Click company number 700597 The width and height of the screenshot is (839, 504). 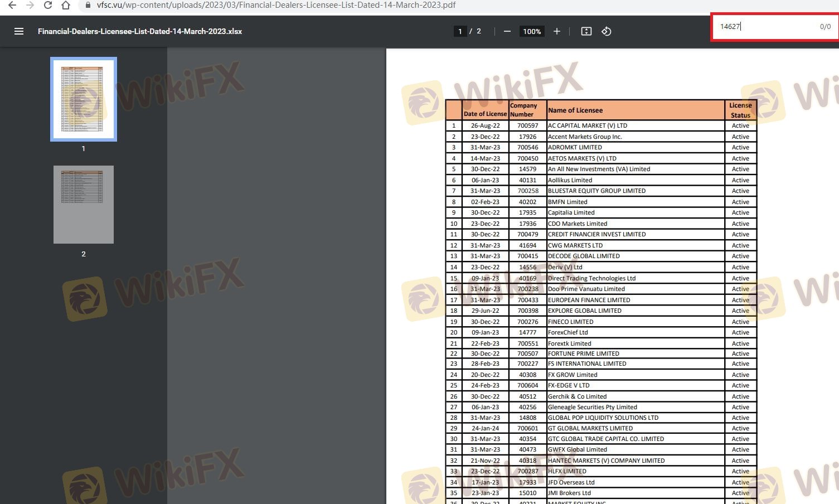pos(527,126)
